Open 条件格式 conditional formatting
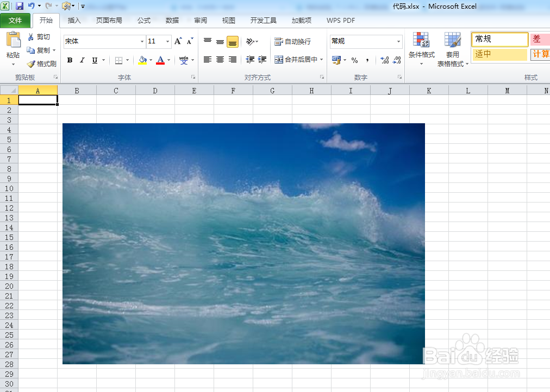 pyautogui.click(x=422, y=49)
